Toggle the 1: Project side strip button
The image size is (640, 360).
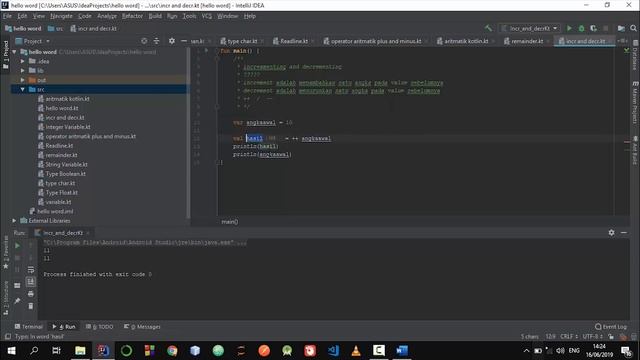click(x=6, y=54)
